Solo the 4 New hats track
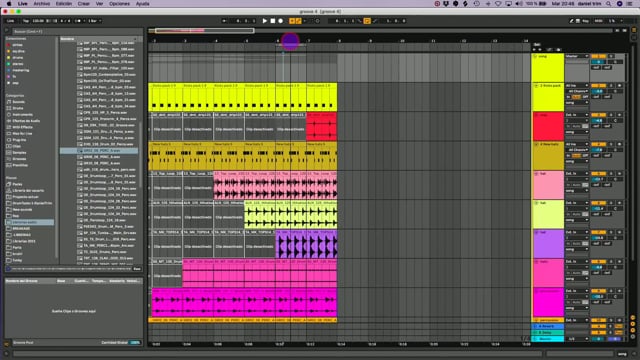 click(x=611, y=144)
